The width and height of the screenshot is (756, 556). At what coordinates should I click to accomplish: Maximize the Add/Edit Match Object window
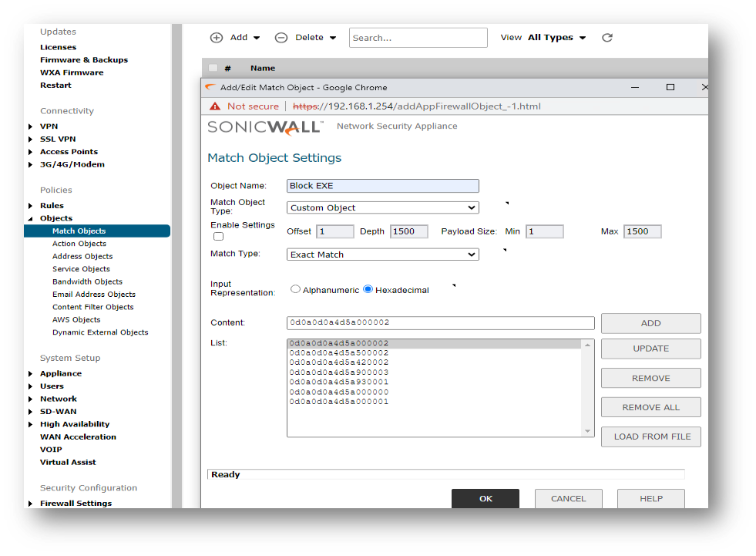(670, 88)
